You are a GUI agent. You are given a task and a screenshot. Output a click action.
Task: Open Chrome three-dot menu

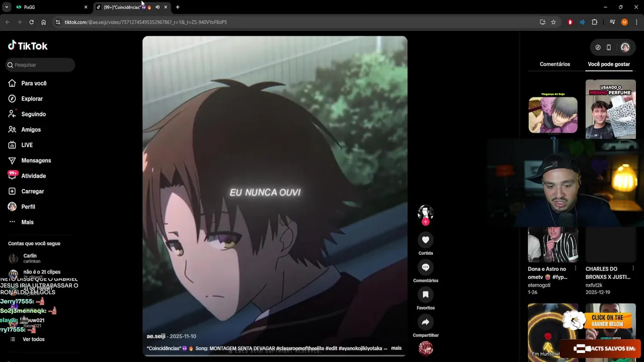click(x=636, y=22)
